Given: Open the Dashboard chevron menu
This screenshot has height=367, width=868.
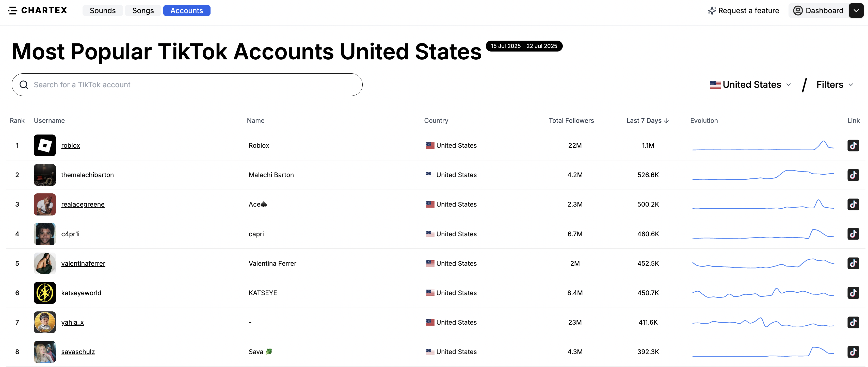Looking at the screenshot, I should 856,11.
